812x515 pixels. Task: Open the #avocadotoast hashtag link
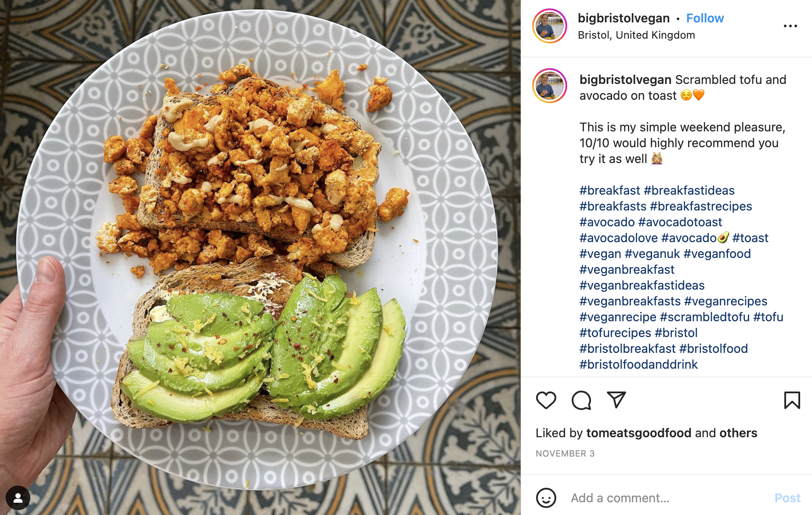click(680, 222)
